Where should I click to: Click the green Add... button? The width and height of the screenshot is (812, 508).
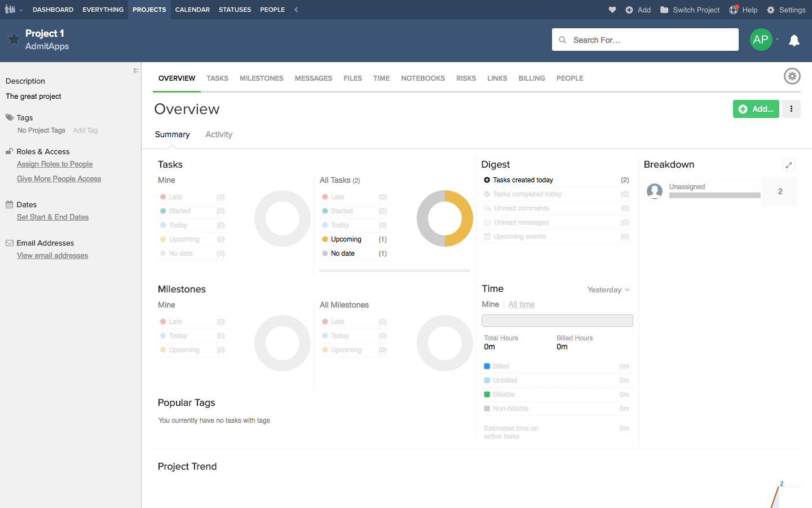756,109
